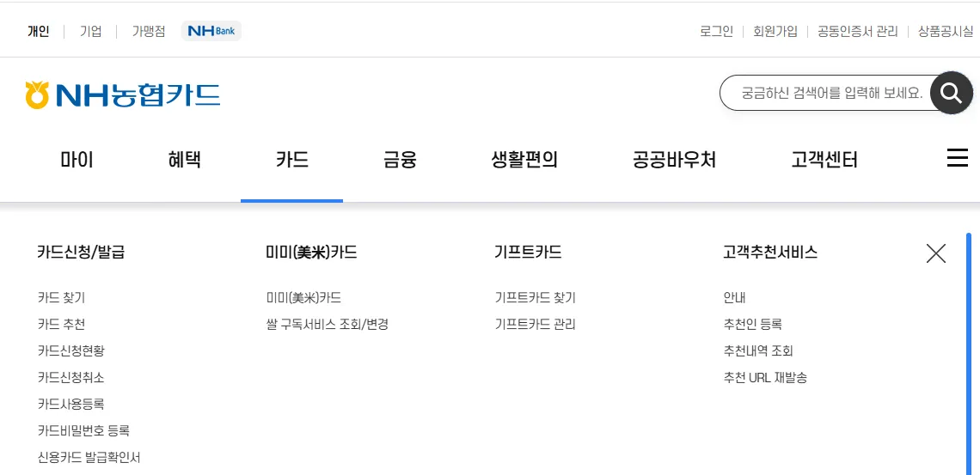
Task: Click the search magnifier icon
Action: [x=952, y=93]
